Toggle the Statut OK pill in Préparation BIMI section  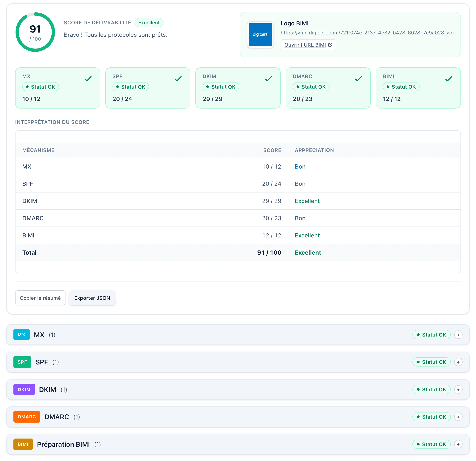[432, 444]
